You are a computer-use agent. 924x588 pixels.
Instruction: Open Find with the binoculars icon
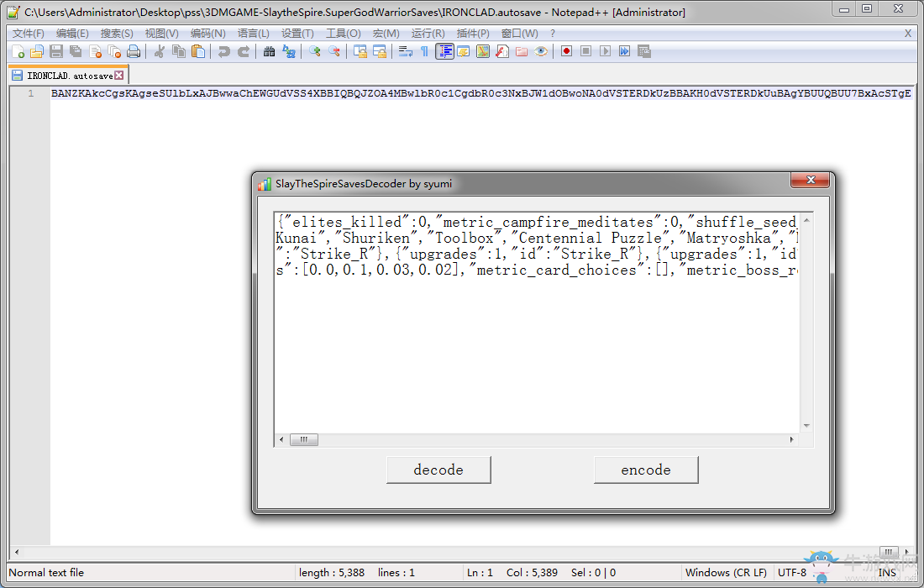[x=269, y=52]
